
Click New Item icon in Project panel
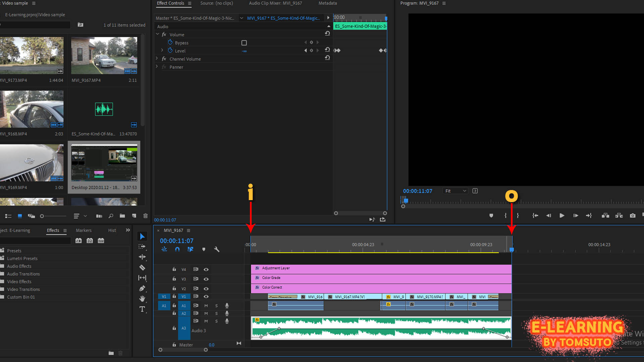[x=134, y=216]
